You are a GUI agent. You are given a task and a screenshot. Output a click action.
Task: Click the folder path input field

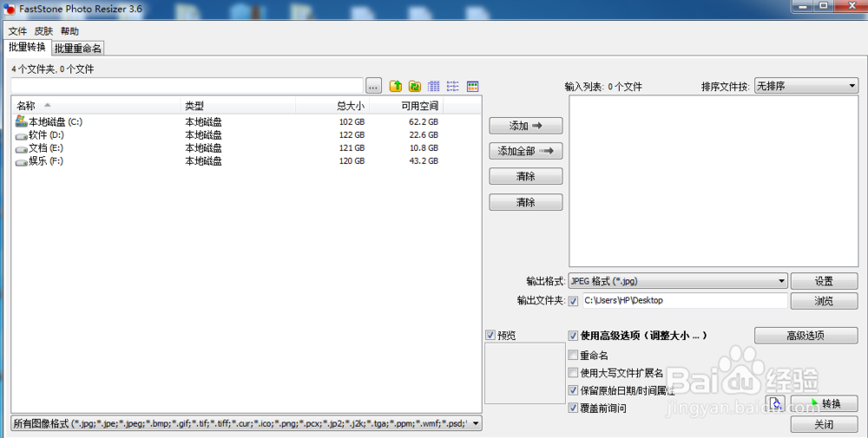click(187, 86)
